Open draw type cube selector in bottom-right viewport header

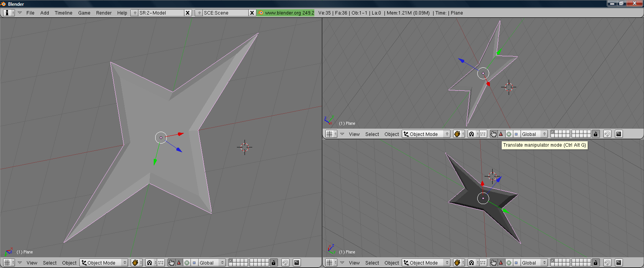pyautogui.click(x=459, y=263)
